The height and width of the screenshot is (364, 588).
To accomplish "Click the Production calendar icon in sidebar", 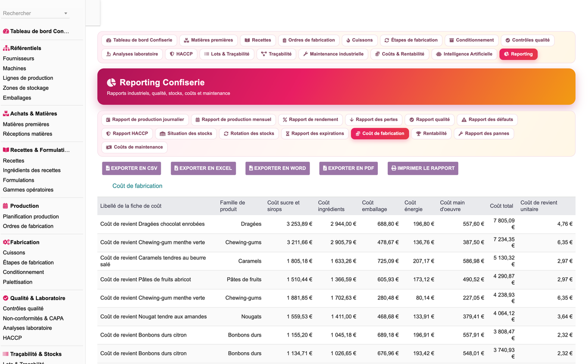I will (6, 206).
